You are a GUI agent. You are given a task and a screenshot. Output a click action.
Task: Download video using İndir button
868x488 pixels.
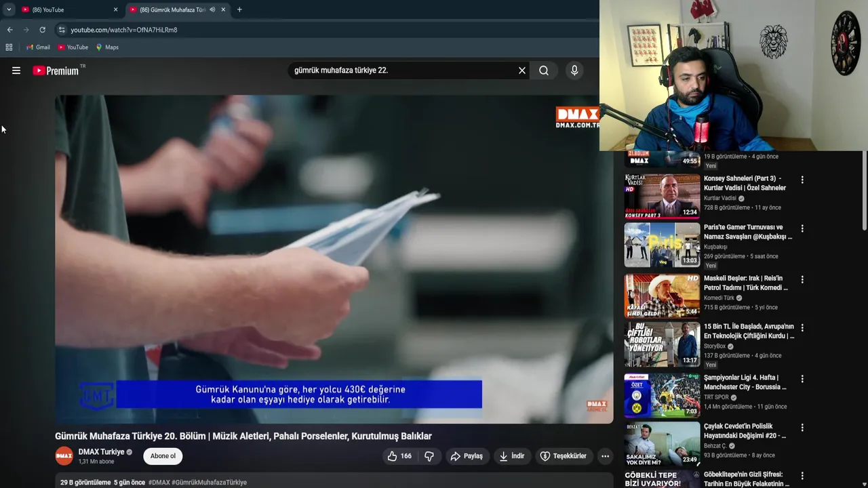pyautogui.click(x=512, y=456)
